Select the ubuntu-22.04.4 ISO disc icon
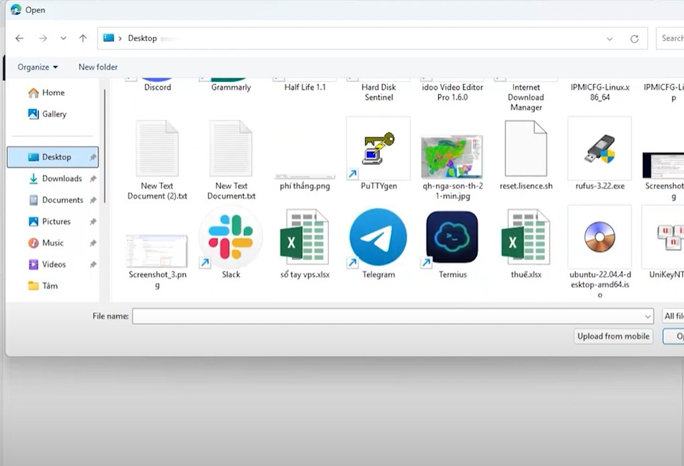 [x=599, y=238]
